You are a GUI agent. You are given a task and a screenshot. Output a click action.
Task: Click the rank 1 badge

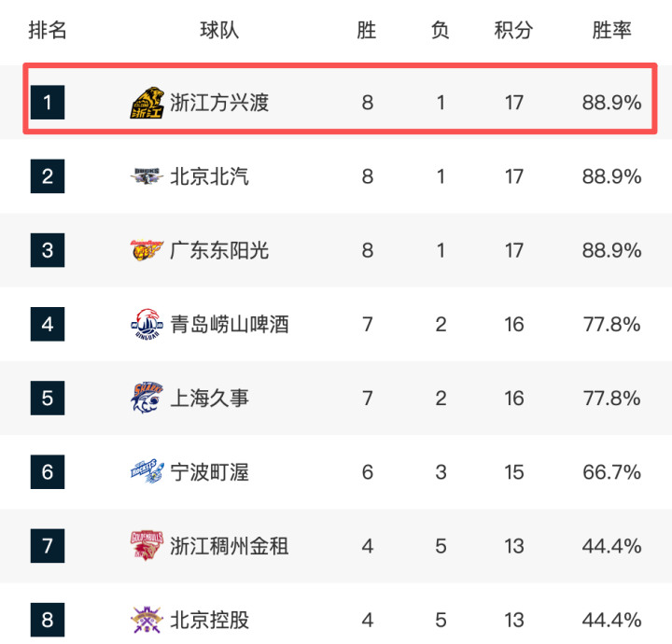pyautogui.click(x=48, y=103)
